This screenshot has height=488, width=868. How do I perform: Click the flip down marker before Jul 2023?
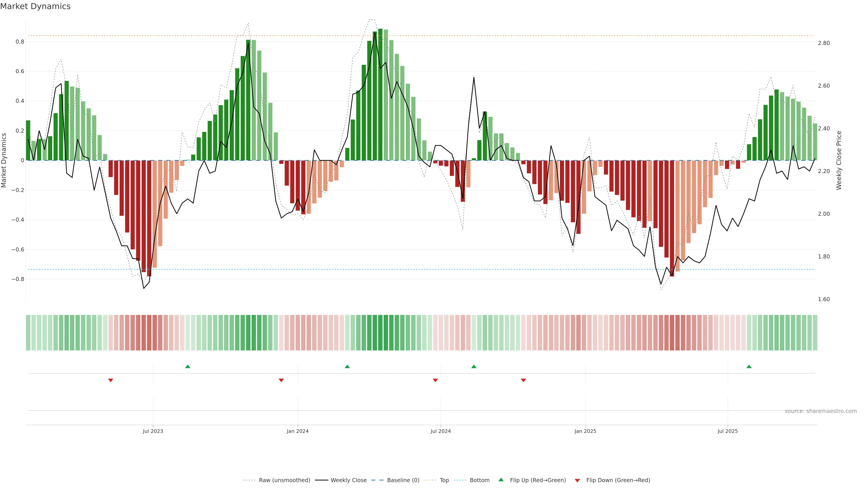(111, 380)
